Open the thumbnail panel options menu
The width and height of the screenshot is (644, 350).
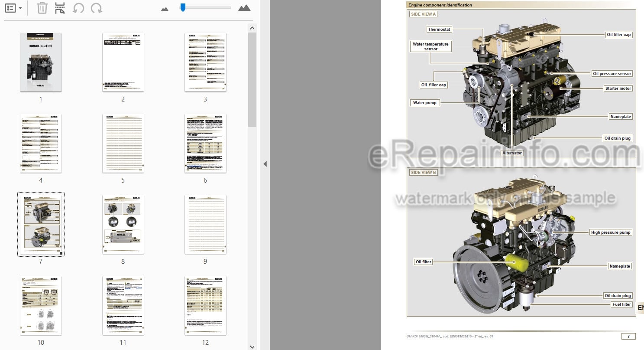pos(13,8)
